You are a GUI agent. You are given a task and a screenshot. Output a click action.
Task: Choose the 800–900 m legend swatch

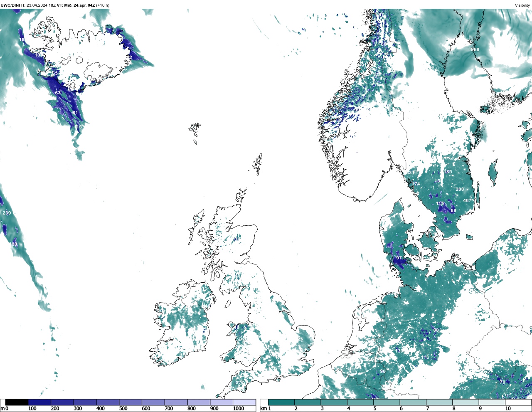tap(198, 402)
